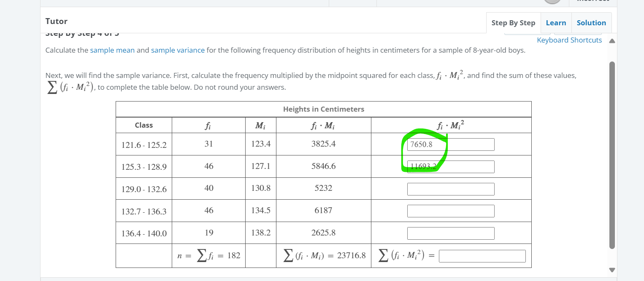Click the sum of fi times Mi squared input
644x281 pixels.
(482, 255)
